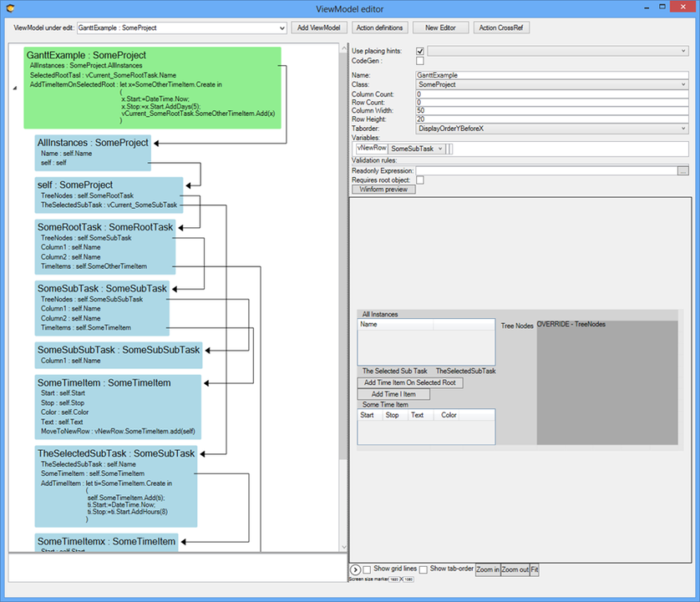Select the SomeSubSubTask : SomeSubSubTask node header
The height and width of the screenshot is (602, 700).
click(x=119, y=350)
